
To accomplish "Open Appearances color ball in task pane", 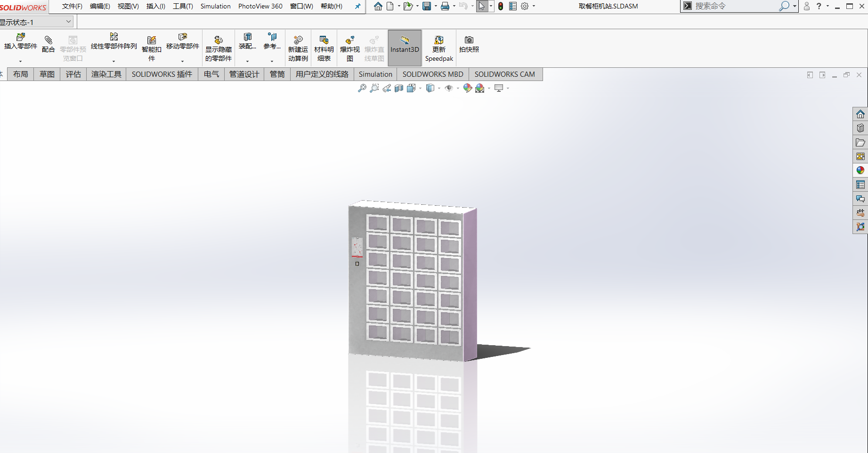I will pos(860,170).
